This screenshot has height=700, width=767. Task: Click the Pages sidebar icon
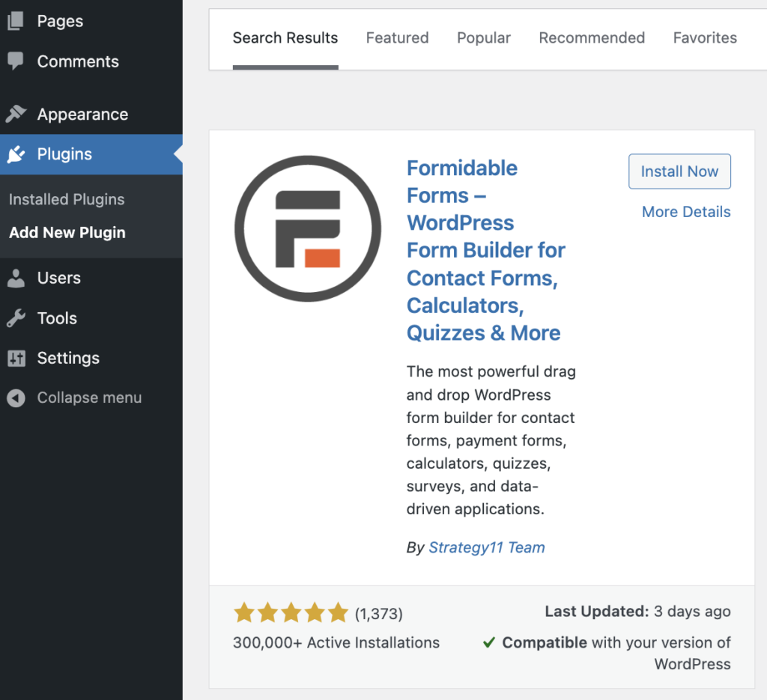pos(16,21)
